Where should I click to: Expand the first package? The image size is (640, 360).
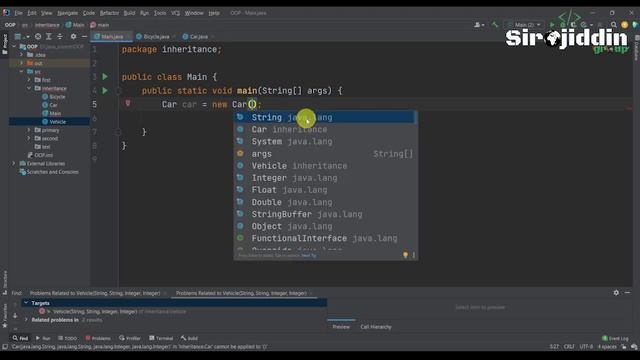click(x=29, y=80)
